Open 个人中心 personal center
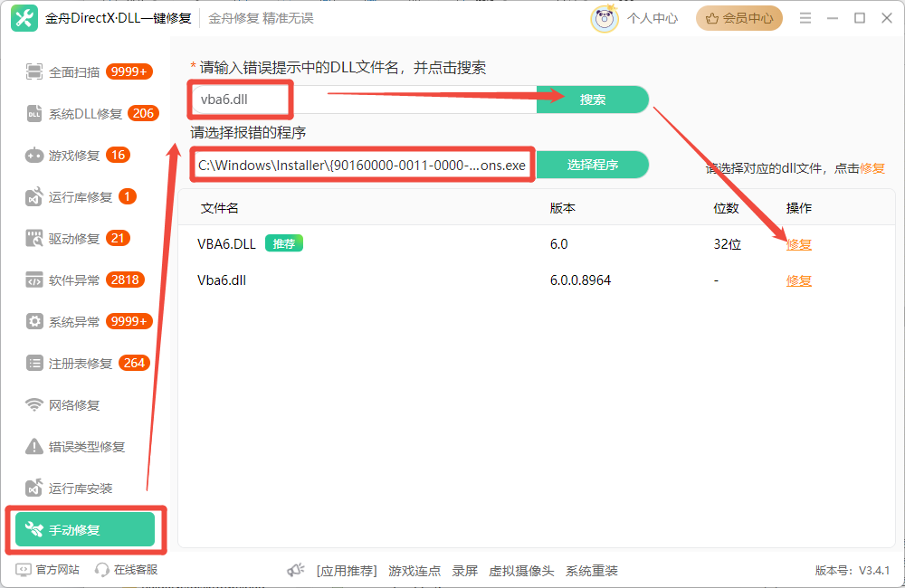The width and height of the screenshot is (905, 588). (x=653, y=18)
